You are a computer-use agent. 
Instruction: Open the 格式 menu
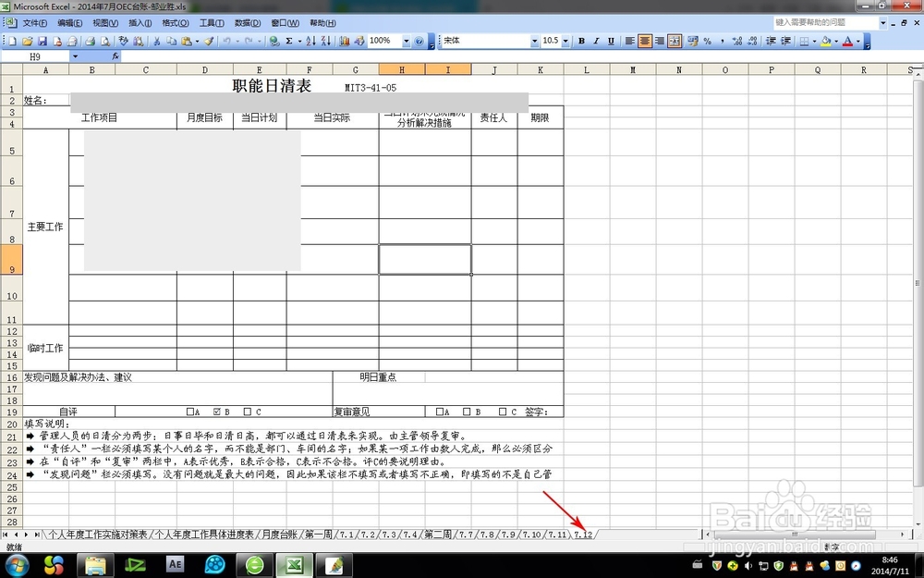[x=175, y=23]
